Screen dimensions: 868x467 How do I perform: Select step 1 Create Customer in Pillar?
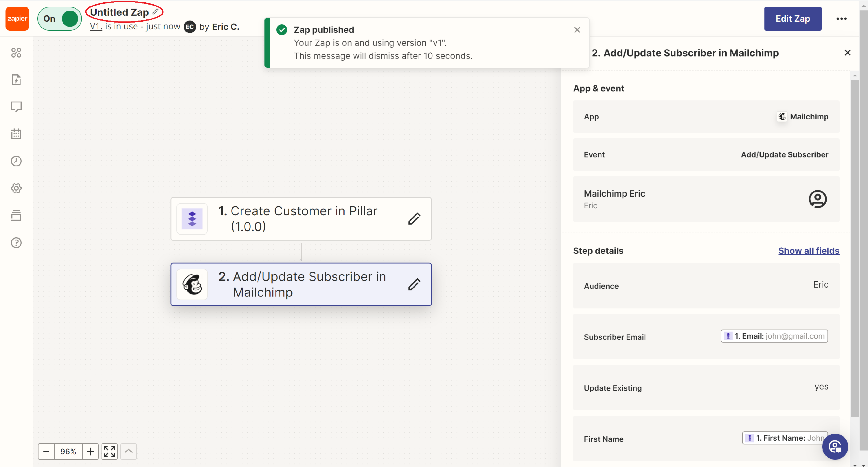301,219
